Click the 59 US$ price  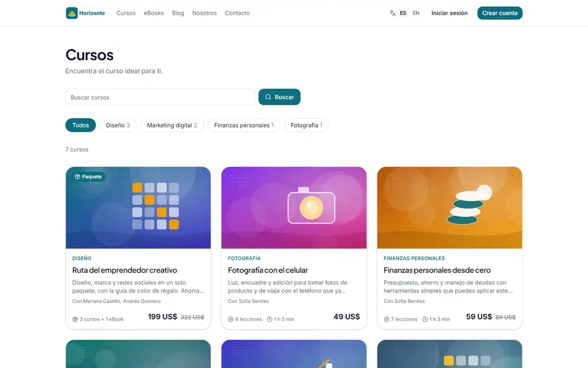[x=479, y=317]
